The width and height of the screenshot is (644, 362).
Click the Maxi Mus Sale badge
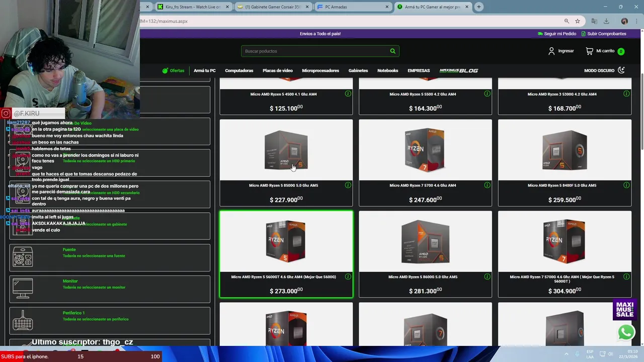[624, 310]
